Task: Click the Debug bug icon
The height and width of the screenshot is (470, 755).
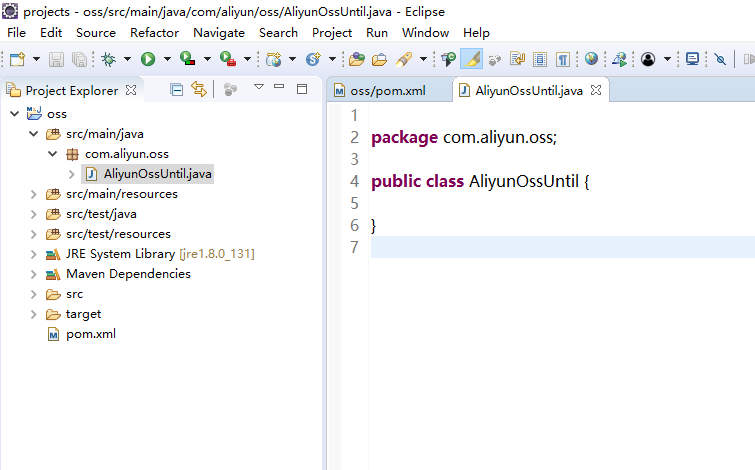Action: click(x=109, y=59)
